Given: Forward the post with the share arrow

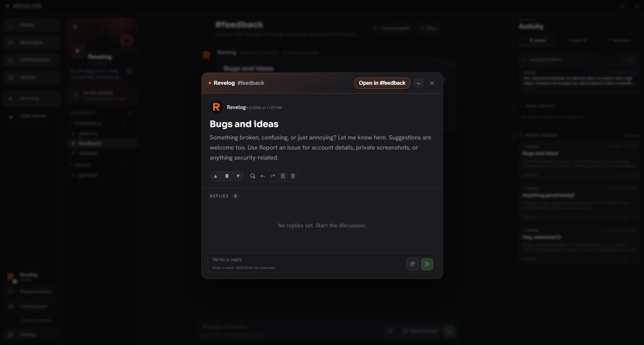Looking at the screenshot, I should [273, 176].
